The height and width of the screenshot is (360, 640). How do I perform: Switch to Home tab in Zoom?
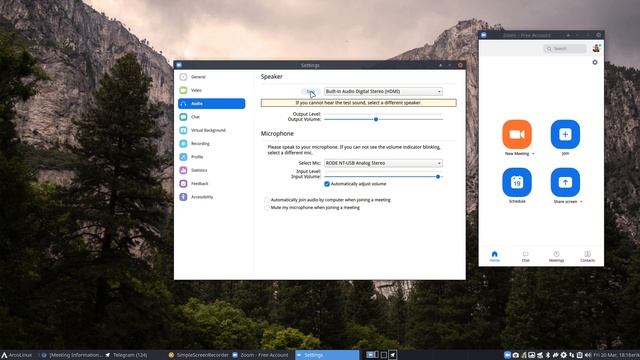[x=494, y=256]
